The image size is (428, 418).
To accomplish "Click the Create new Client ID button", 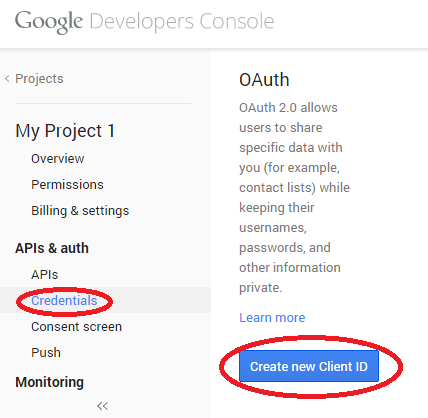I will pyautogui.click(x=309, y=366).
